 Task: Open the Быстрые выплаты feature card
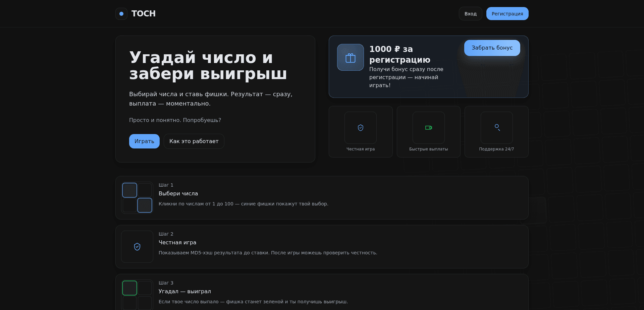tap(428, 131)
